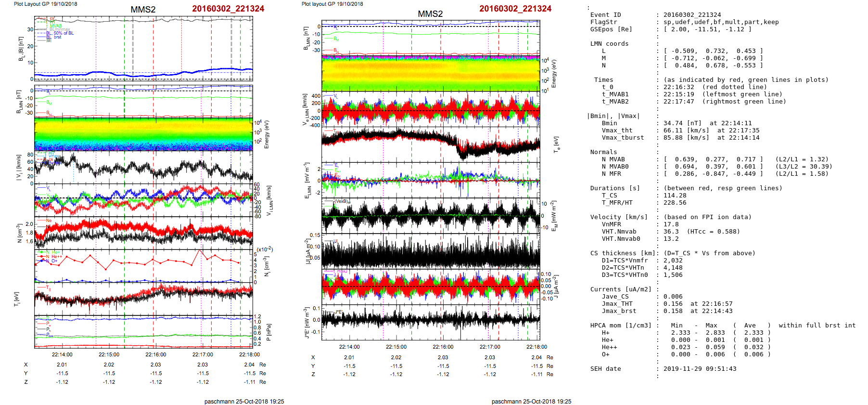Select the ion energy spectrogram in left plot

coord(143,134)
